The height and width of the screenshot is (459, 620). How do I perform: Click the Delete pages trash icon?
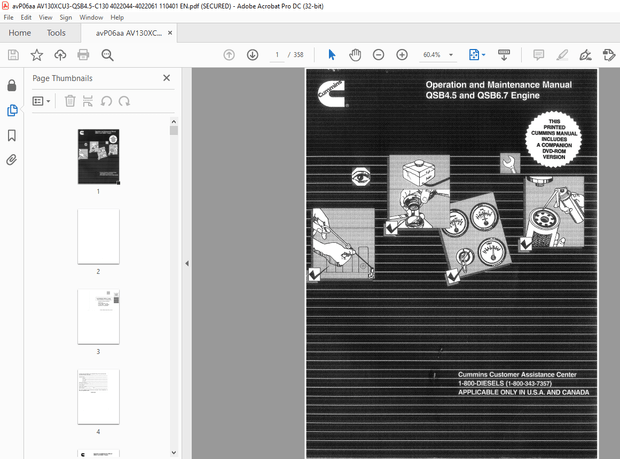click(70, 101)
